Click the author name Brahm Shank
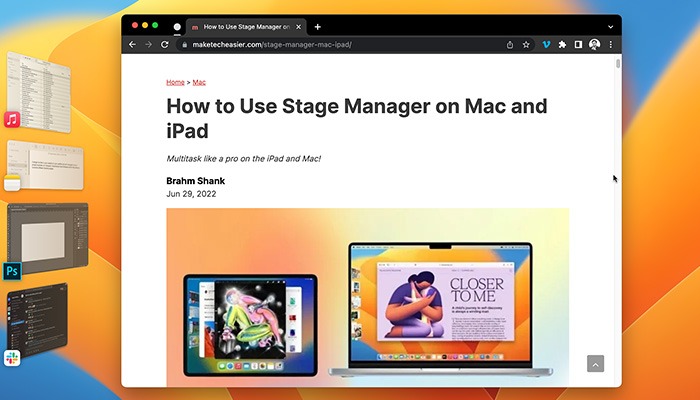 coord(196,181)
